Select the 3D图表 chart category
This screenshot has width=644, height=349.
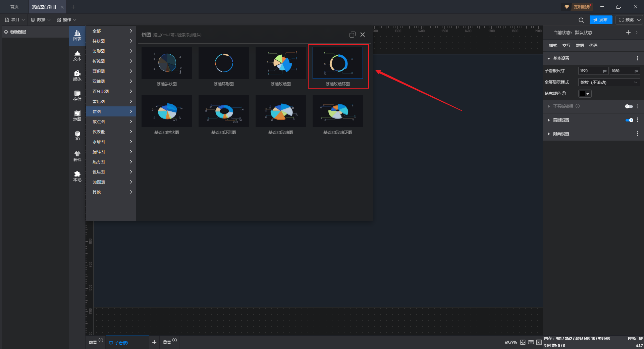click(111, 182)
